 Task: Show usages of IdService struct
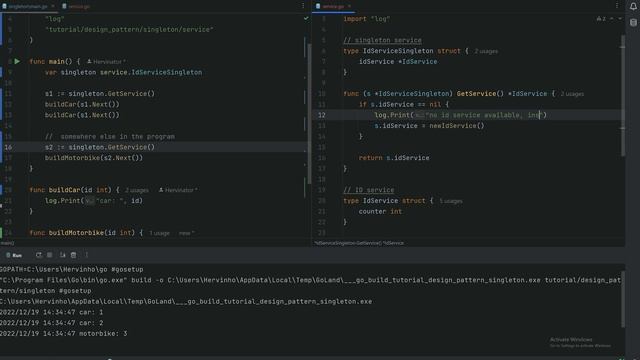(x=451, y=201)
